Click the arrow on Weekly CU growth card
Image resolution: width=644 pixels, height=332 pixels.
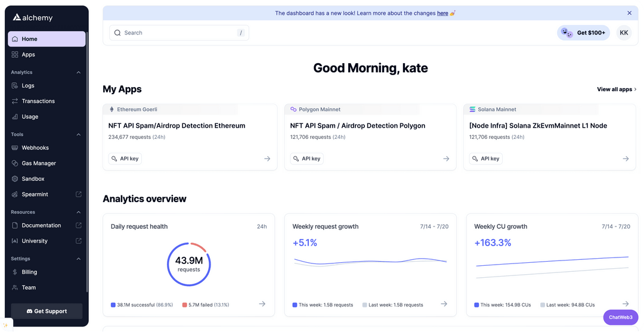point(626,303)
